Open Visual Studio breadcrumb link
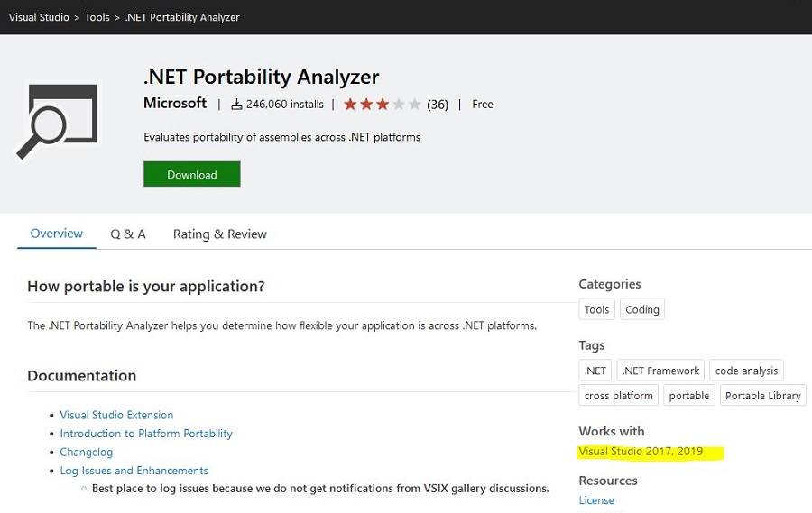The height and width of the screenshot is (513, 812). (x=39, y=17)
